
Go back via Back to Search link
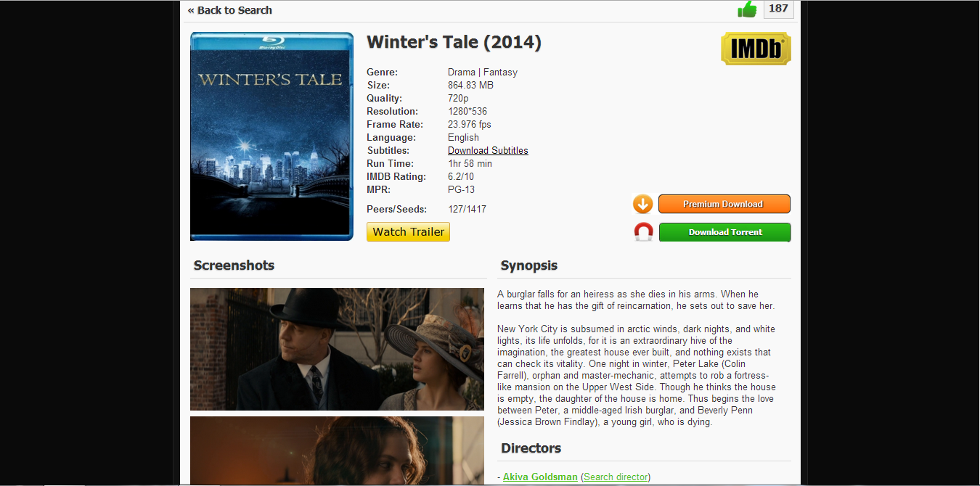coord(229,10)
